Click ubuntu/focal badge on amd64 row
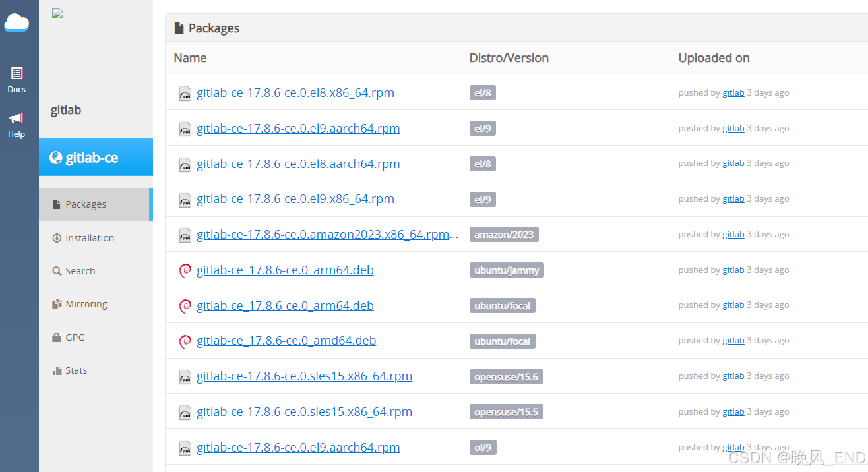868x472 pixels. point(503,341)
